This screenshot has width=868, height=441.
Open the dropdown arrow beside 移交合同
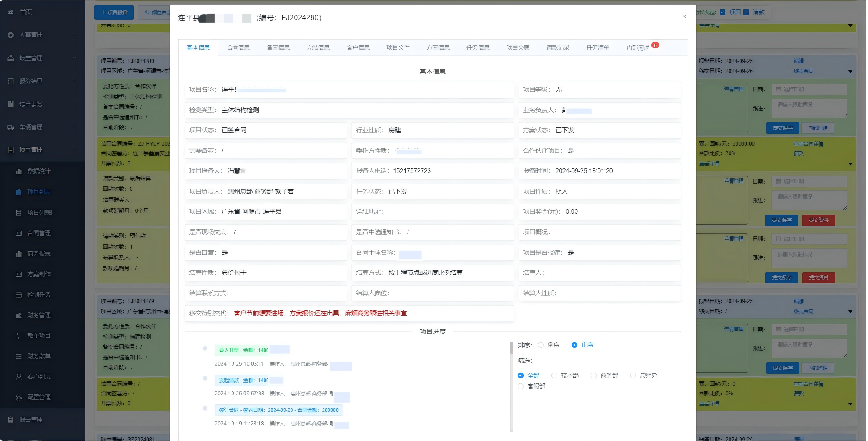tap(850, 71)
